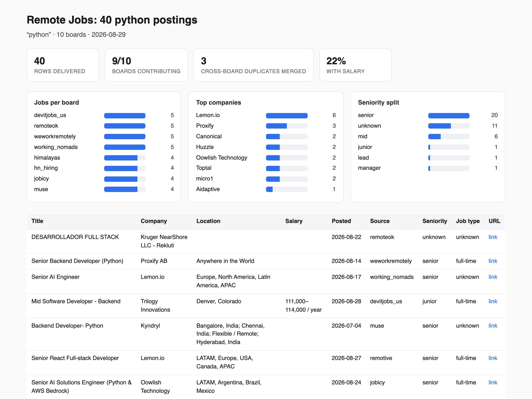Select the Cross-Board Duplicates Merged card

point(254,65)
